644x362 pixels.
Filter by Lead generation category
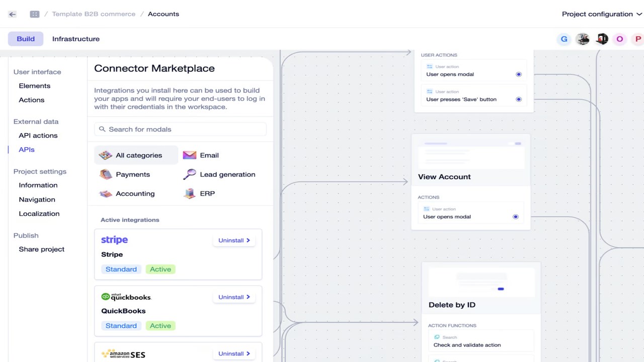tap(227, 174)
